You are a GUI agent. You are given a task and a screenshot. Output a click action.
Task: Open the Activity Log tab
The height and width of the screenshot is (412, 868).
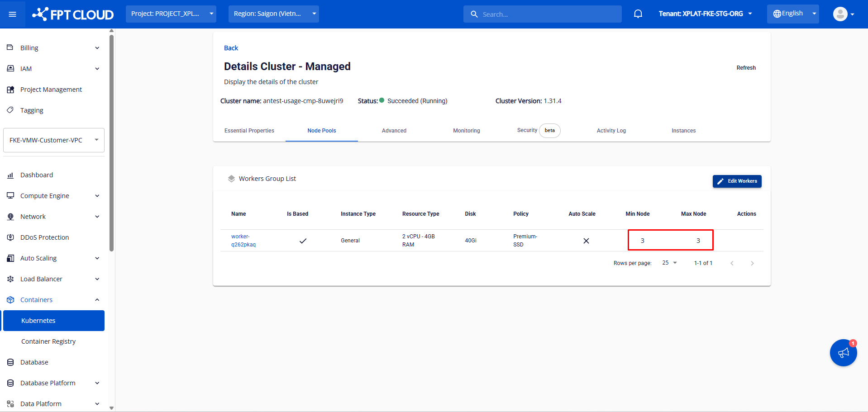[x=611, y=131]
